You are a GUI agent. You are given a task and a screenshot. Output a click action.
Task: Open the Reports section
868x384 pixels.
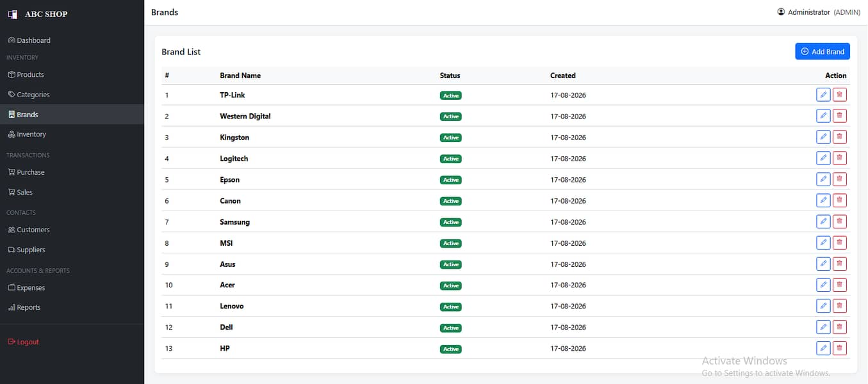[72, 307]
